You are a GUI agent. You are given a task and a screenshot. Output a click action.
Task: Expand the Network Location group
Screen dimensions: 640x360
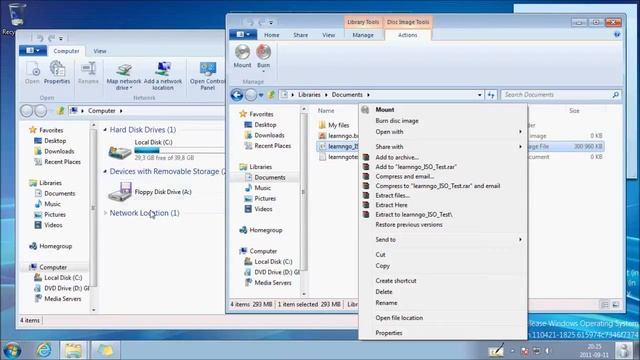pyautogui.click(x=105, y=213)
